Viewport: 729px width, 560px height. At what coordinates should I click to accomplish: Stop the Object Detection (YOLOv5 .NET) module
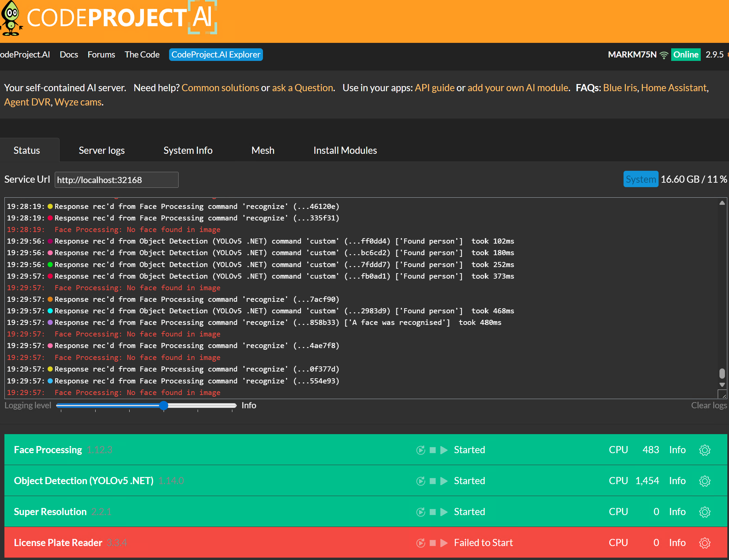click(x=433, y=481)
